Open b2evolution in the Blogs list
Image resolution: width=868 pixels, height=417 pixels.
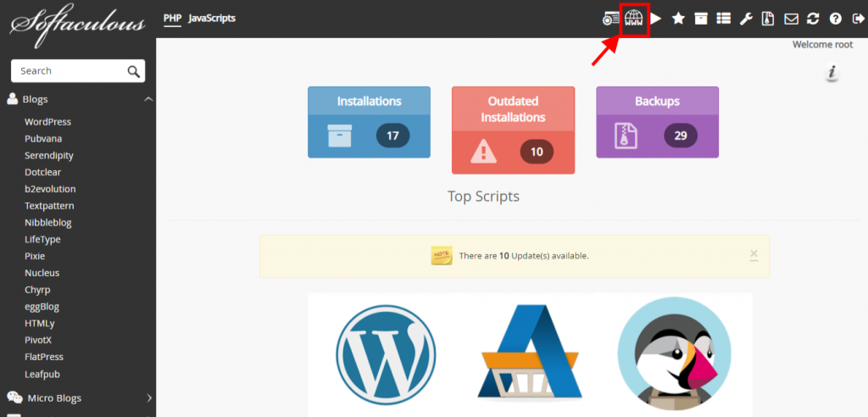(x=50, y=189)
